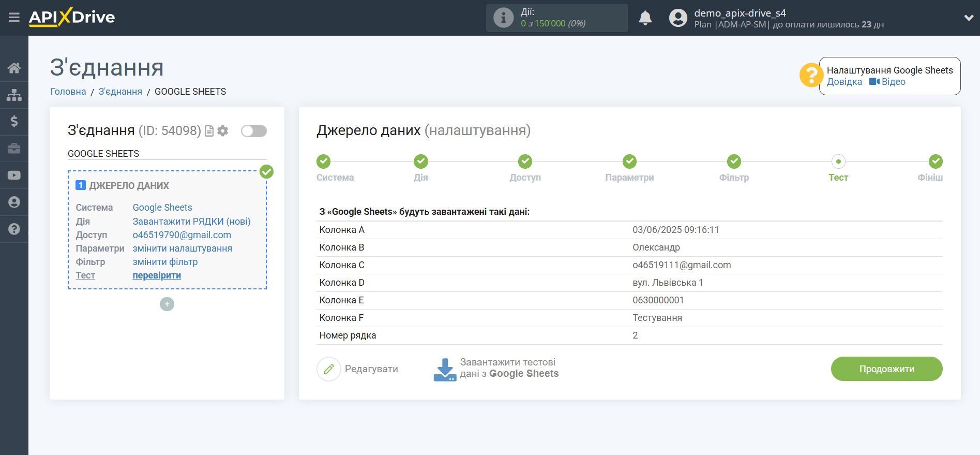Click the Олександр cell value
The image size is (980, 455).
(656, 247)
